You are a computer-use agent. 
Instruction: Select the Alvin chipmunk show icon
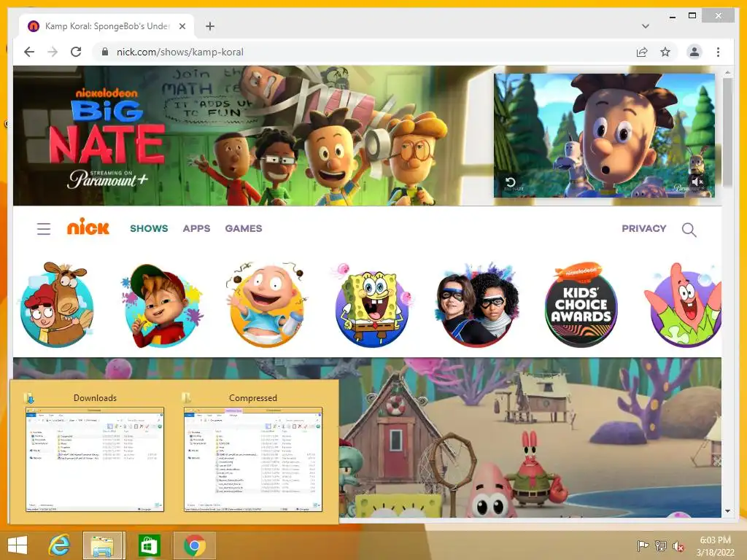coord(162,305)
